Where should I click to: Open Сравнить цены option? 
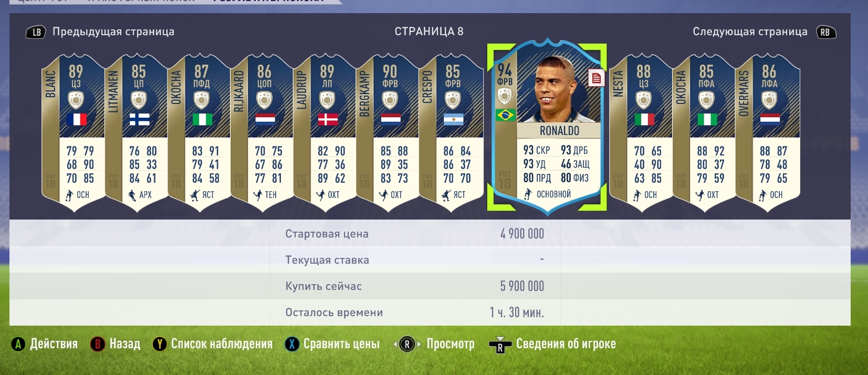[341, 344]
